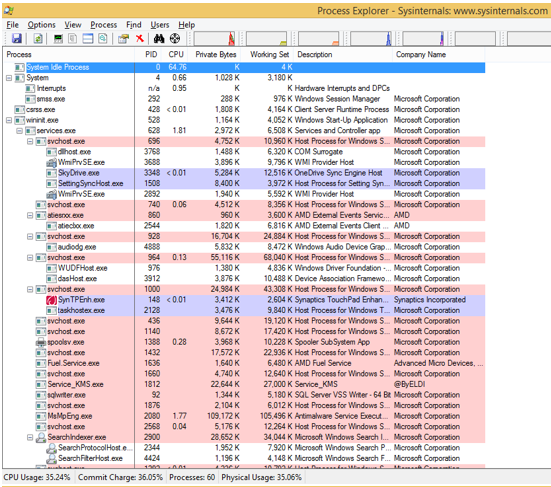
Task: Open the Process menu
Action: (x=104, y=25)
